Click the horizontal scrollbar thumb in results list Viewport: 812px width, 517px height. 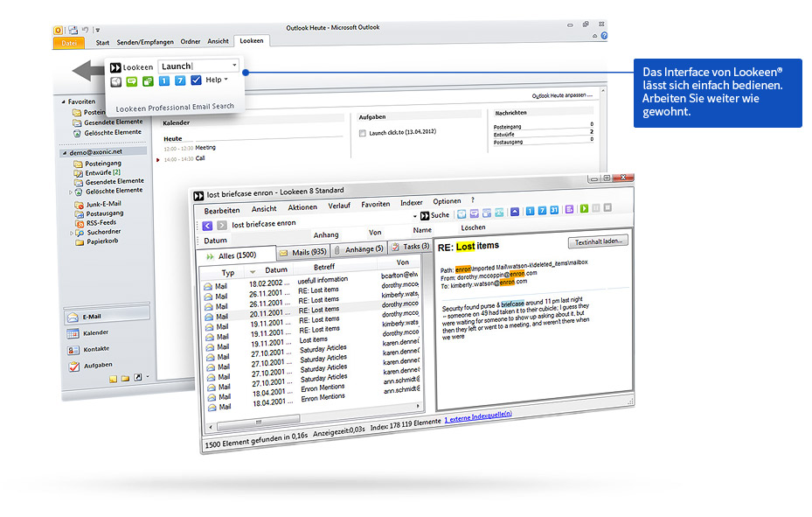pyautogui.click(x=257, y=423)
